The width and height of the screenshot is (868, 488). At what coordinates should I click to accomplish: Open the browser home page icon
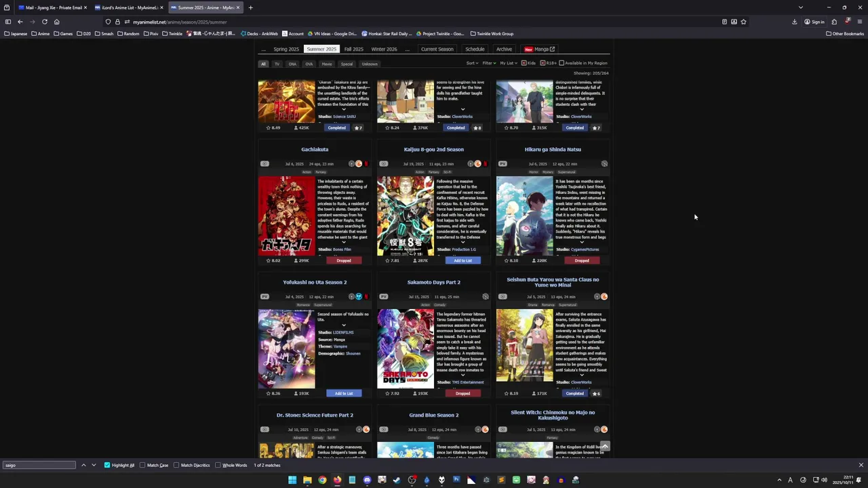(56, 22)
